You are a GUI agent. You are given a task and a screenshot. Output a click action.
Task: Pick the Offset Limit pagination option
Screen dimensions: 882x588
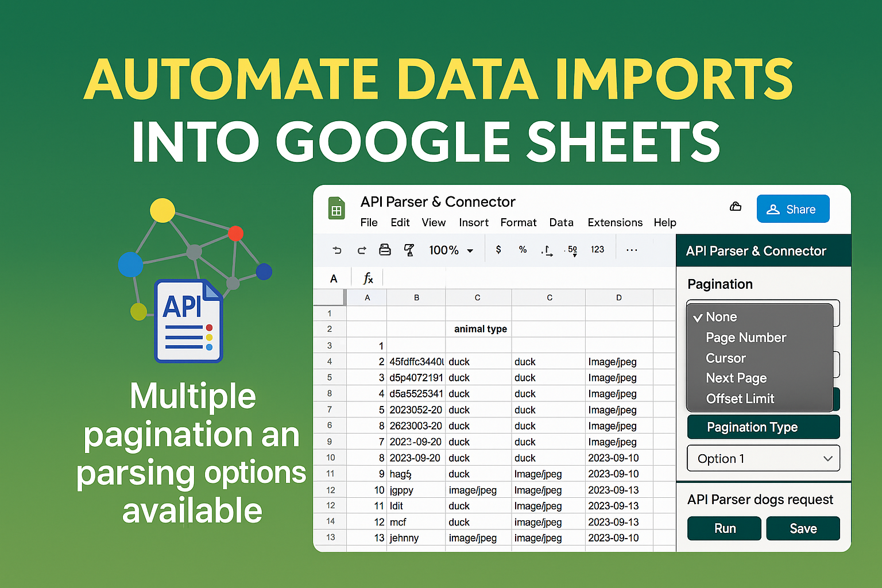tap(759, 399)
